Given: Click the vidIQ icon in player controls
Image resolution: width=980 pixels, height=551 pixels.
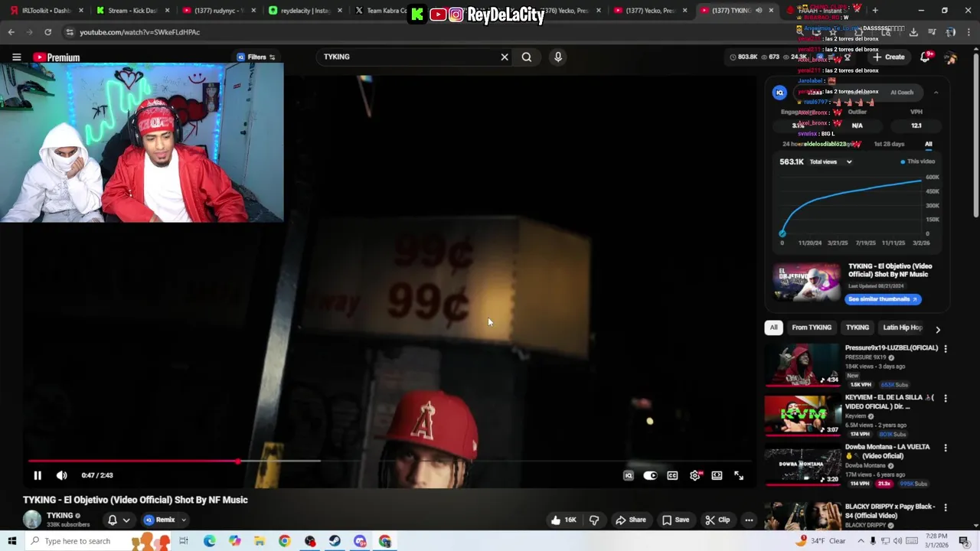Looking at the screenshot, I should pos(629,475).
